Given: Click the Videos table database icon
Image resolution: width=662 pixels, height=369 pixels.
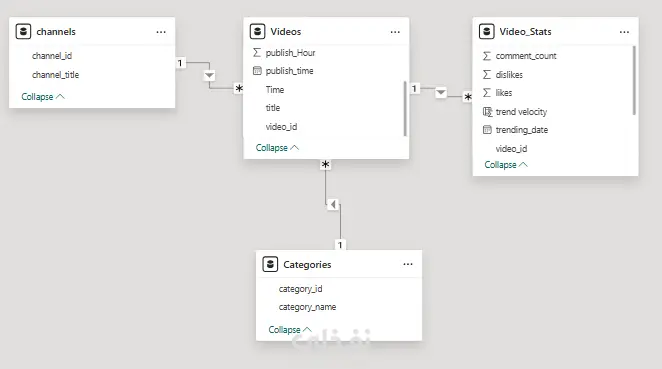Looking at the screenshot, I should pos(257,32).
